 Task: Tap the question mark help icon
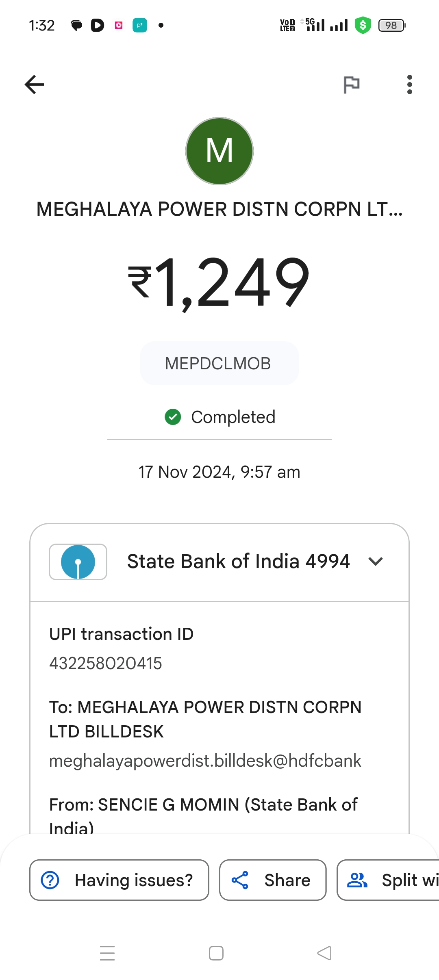[x=50, y=880]
